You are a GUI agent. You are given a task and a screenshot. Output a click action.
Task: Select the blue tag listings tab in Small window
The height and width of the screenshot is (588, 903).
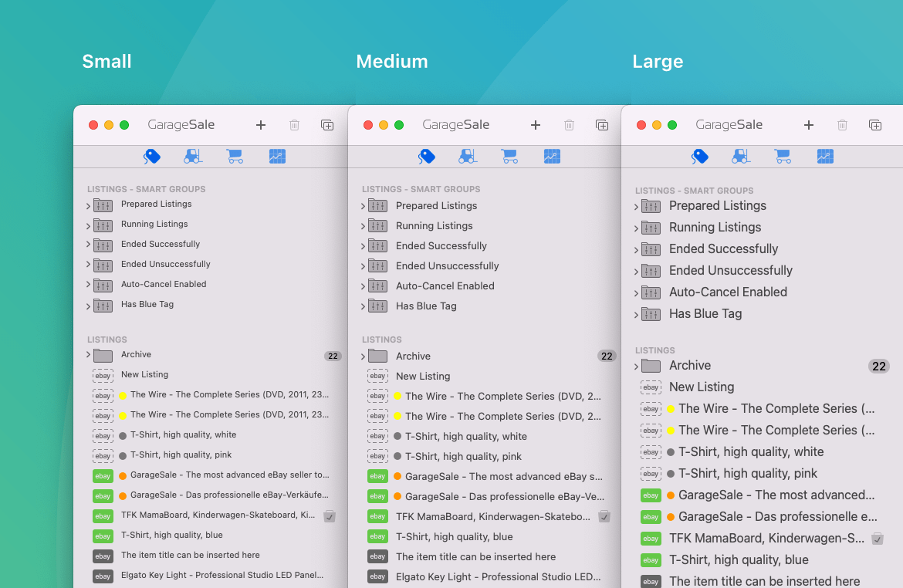click(152, 157)
